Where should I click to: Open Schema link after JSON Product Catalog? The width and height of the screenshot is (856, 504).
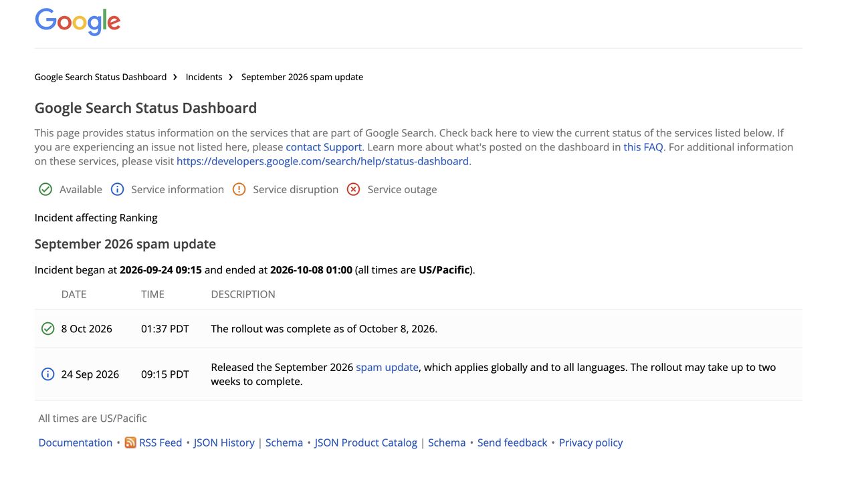447,443
